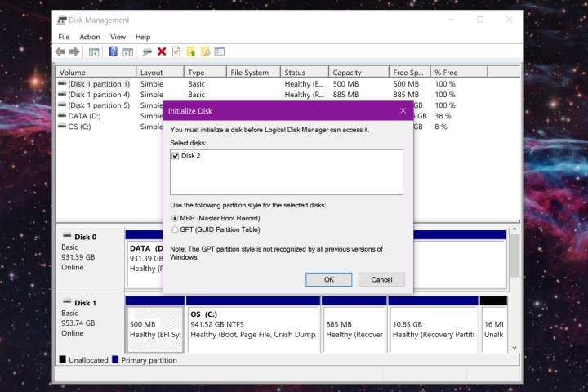Click the blue Help question mark icon

pyautogui.click(x=114, y=51)
